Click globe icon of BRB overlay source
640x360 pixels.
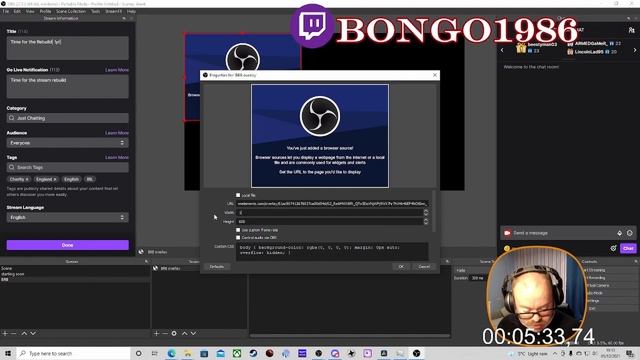tap(156, 268)
